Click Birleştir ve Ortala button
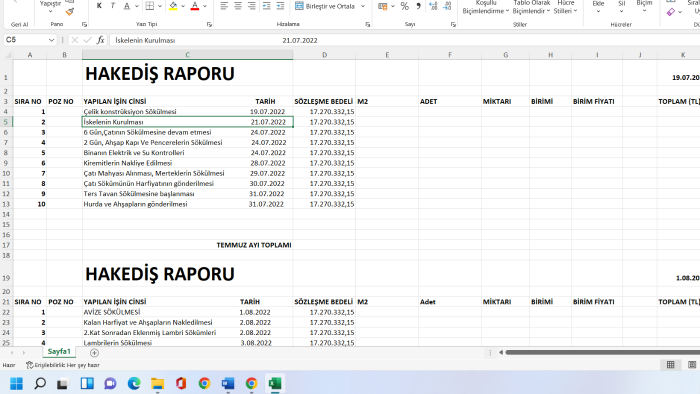The image size is (700, 394). [325, 6]
